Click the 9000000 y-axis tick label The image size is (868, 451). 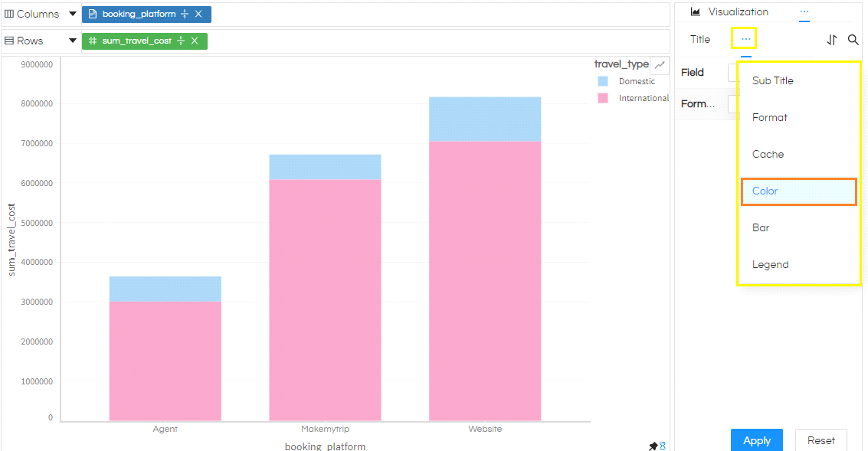pos(37,65)
